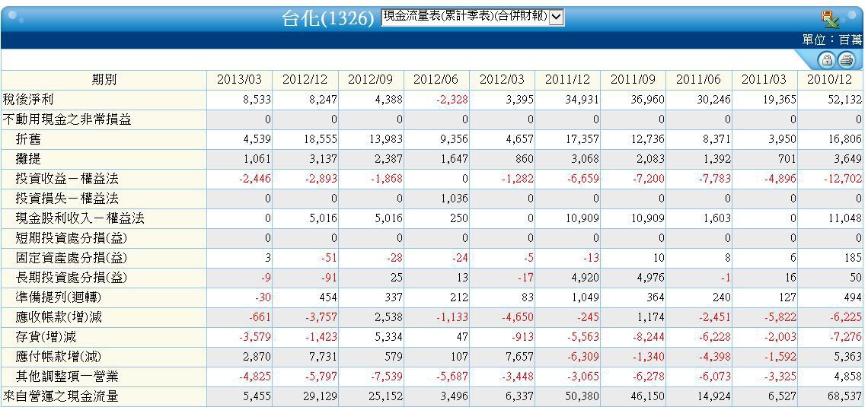This screenshot has height=407, width=868.
Task: Click the 準備提列(迴轉) row label
Action: [58, 297]
